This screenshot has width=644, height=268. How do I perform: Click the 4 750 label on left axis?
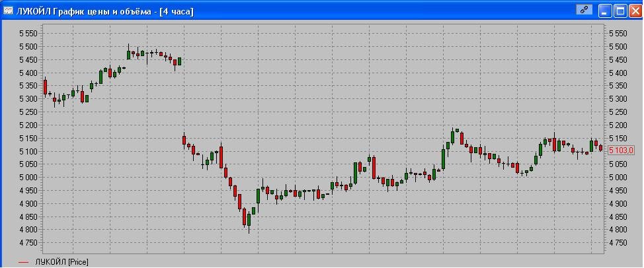28,243
